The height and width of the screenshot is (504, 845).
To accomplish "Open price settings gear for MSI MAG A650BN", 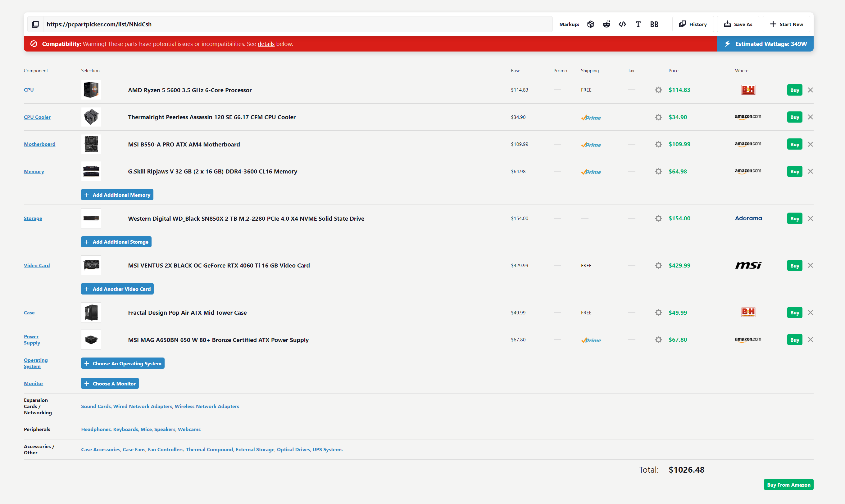I will point(658,340).
